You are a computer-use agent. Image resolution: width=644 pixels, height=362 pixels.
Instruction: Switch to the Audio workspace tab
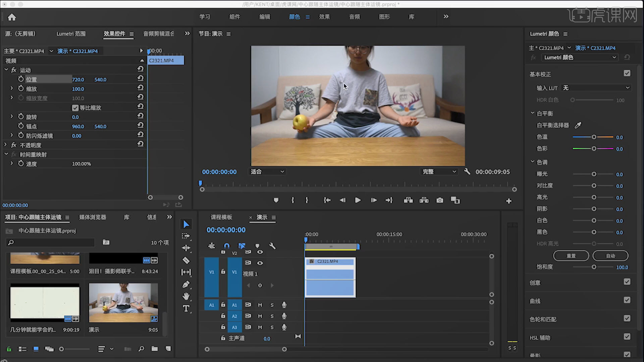(355, 17)
